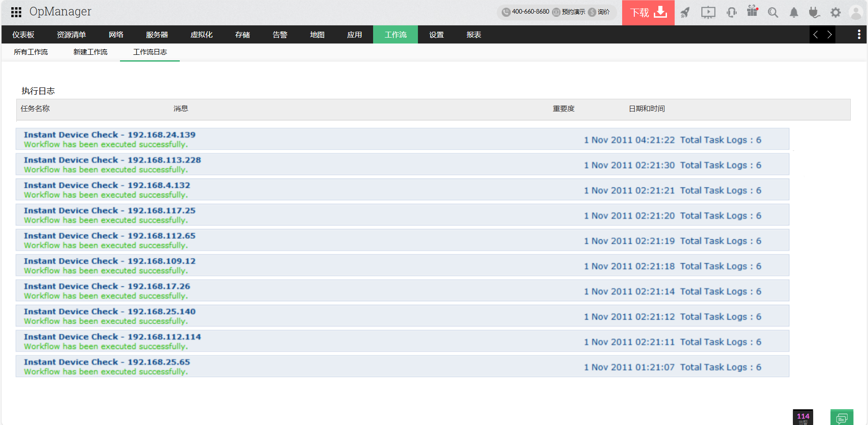Click Total Task Logs for 192.168.117.25 row
This screenshot has width=868, height=425.
pos(721,216)
